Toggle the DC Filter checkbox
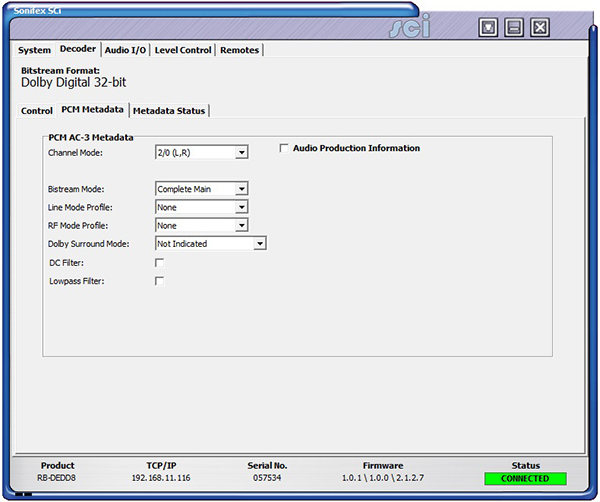600x502 pixels. tap(160, 263)
